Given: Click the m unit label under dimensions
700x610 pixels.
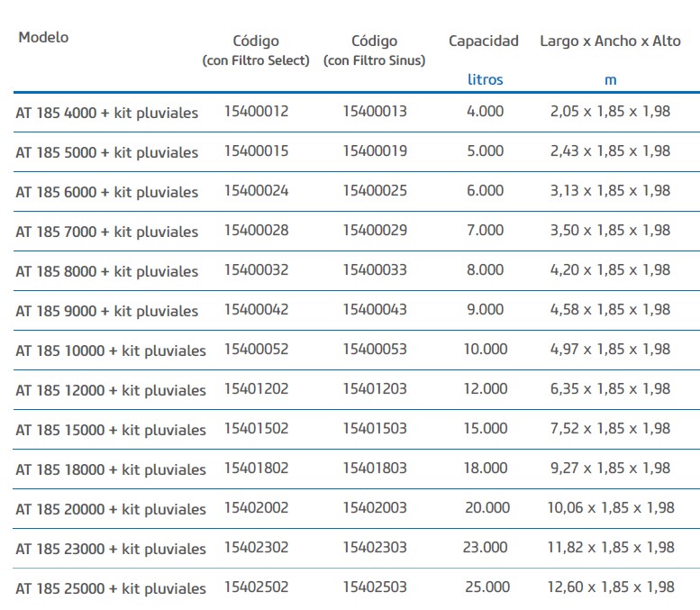Looking at the screenshot, I should (610, 79).
